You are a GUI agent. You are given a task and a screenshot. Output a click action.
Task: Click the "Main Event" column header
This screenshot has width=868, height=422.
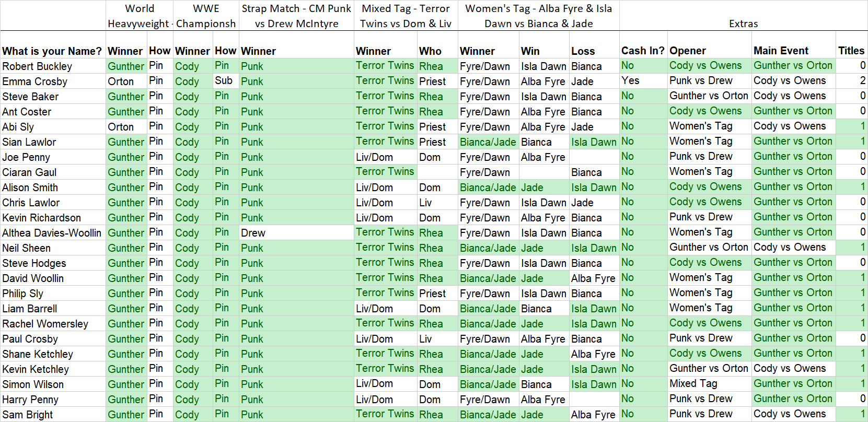pyautogui.click(x=781, y=51)
